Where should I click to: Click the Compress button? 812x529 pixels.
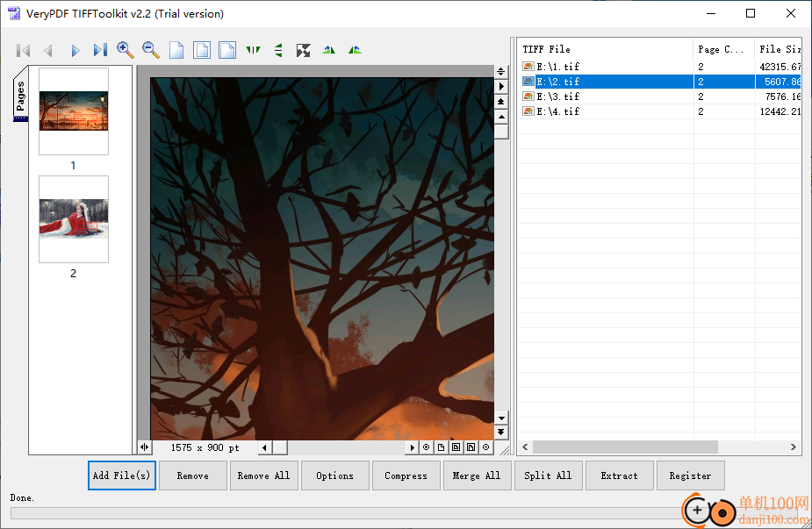tap(406, 475)
